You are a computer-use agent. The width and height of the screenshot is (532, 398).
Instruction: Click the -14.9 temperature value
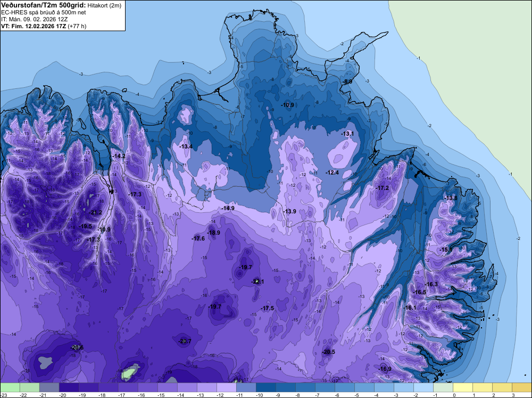coord(228,208)
